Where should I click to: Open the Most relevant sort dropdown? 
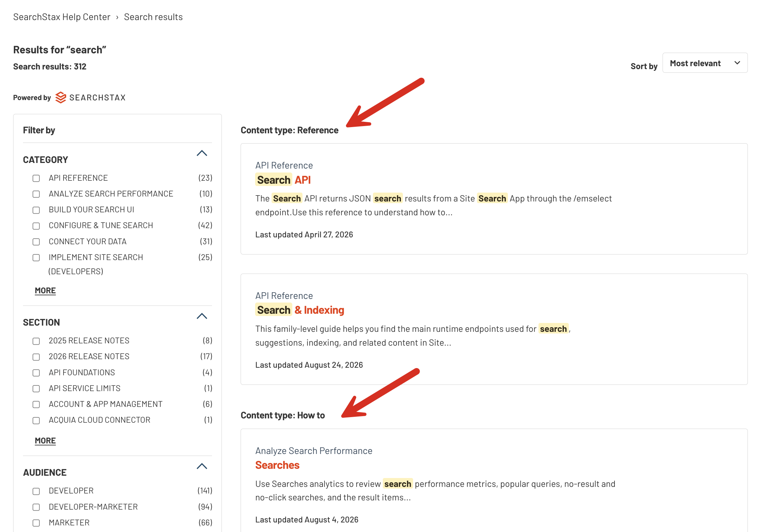pos(705,63)
